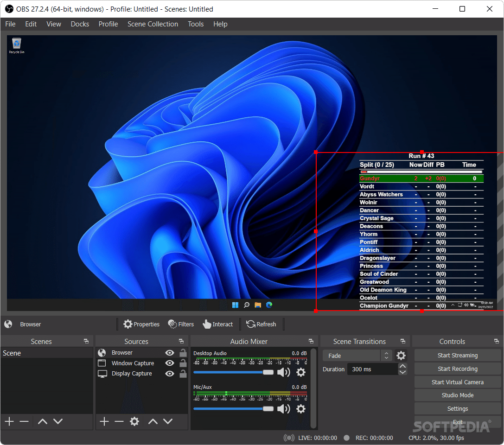Viewport: 504px width, 445px height.
Task: Open the Tools menu
Action: coord(196,24)
